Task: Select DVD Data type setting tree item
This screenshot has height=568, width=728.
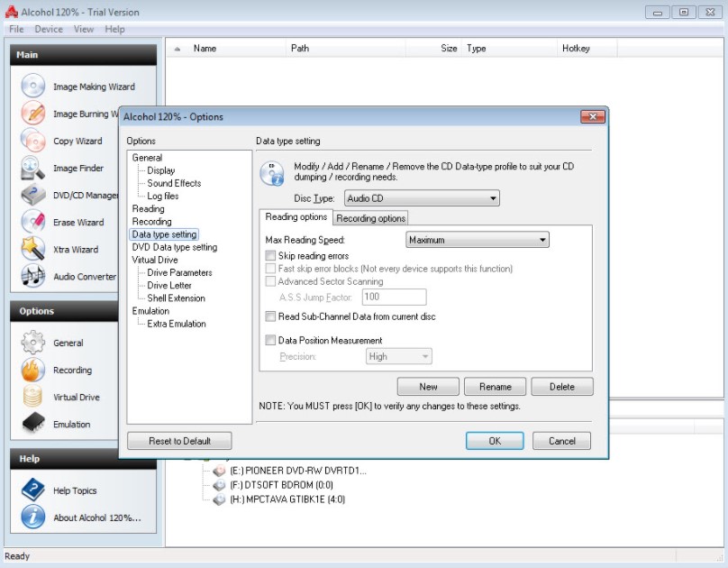Action: [x=175, y=247]
